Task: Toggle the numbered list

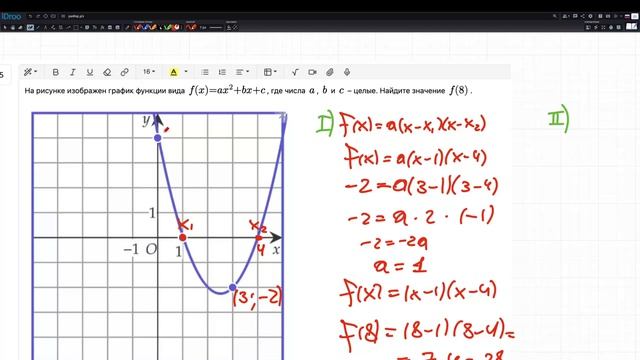Action: pyautogui.click(x=222, y=72)
